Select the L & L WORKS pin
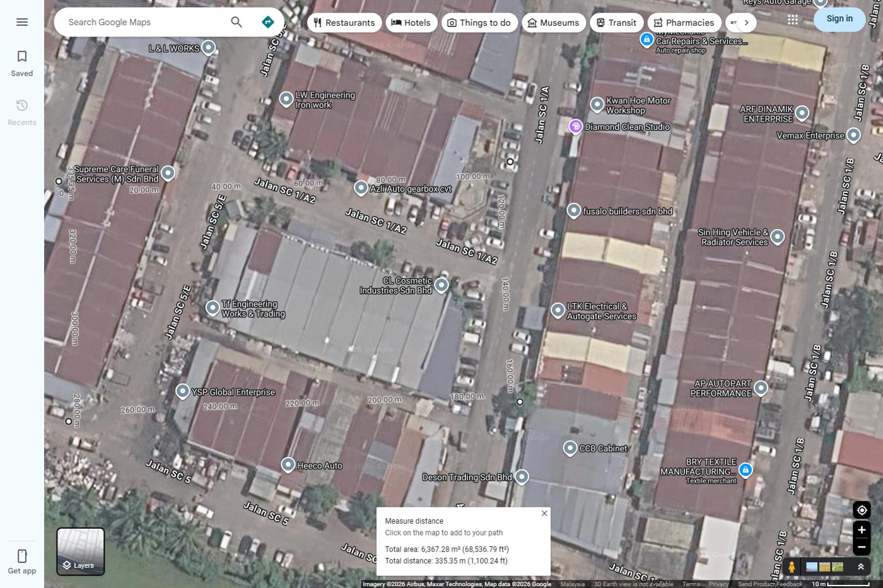Image resolution: width=883 pixels, height=588 pixels. click(x=208, y=47)
